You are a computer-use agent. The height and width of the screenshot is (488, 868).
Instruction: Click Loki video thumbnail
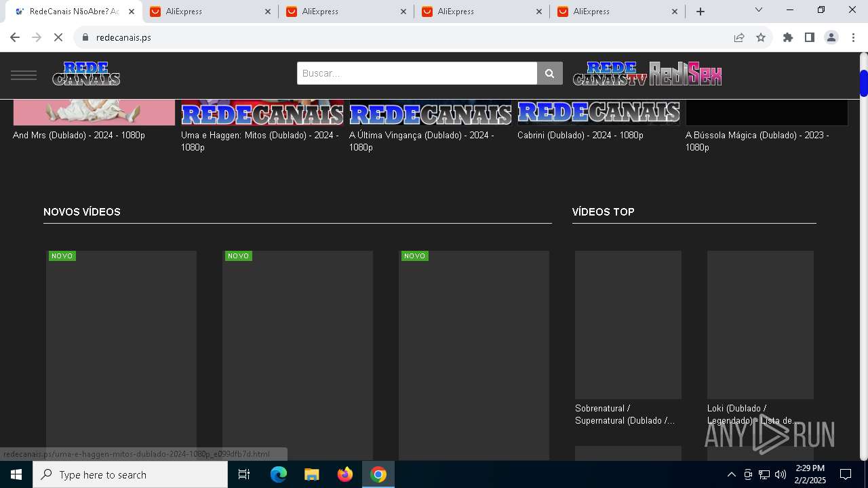[760, 325]
